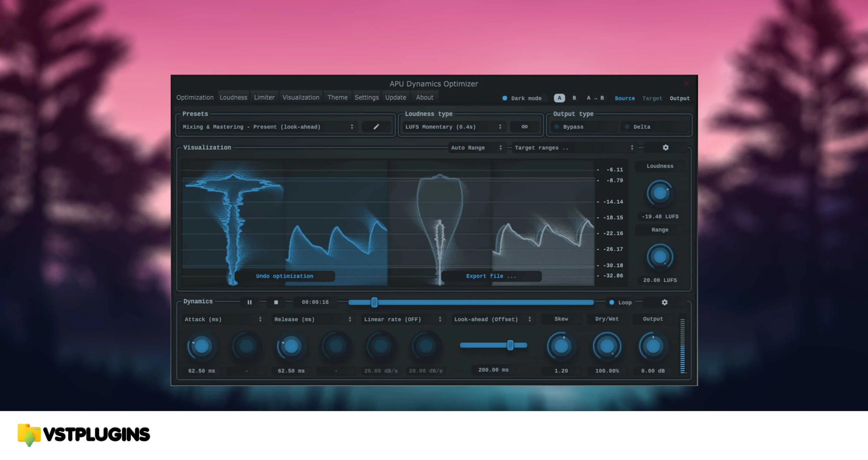868x460 pixels.
Task: Click Undo optimization
Action: click(284, 276)
